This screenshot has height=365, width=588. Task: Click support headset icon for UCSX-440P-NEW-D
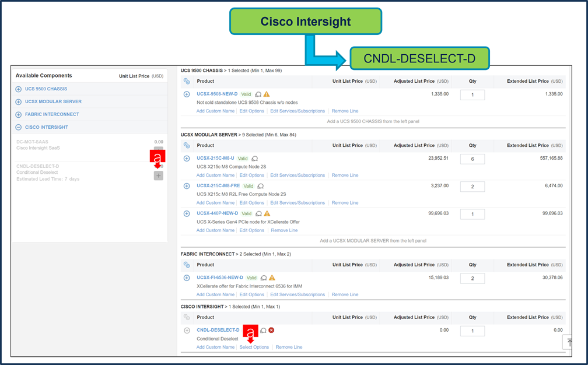pos(258,213)
